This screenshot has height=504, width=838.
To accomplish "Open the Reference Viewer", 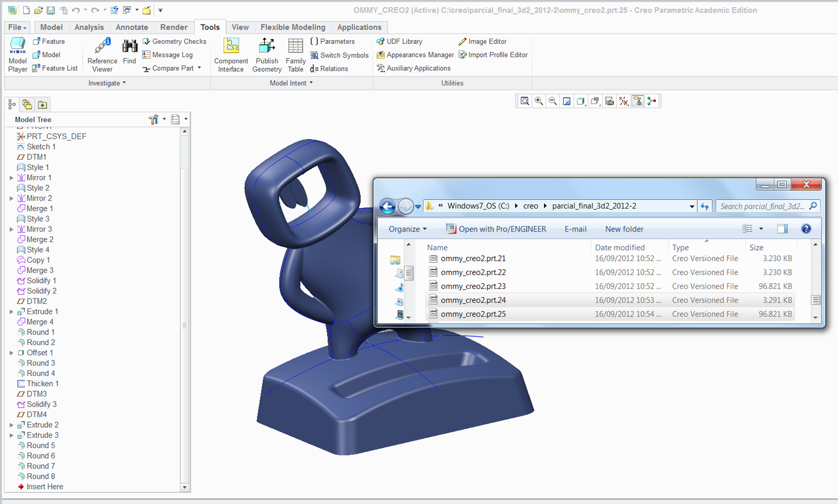I will point(102,55).
